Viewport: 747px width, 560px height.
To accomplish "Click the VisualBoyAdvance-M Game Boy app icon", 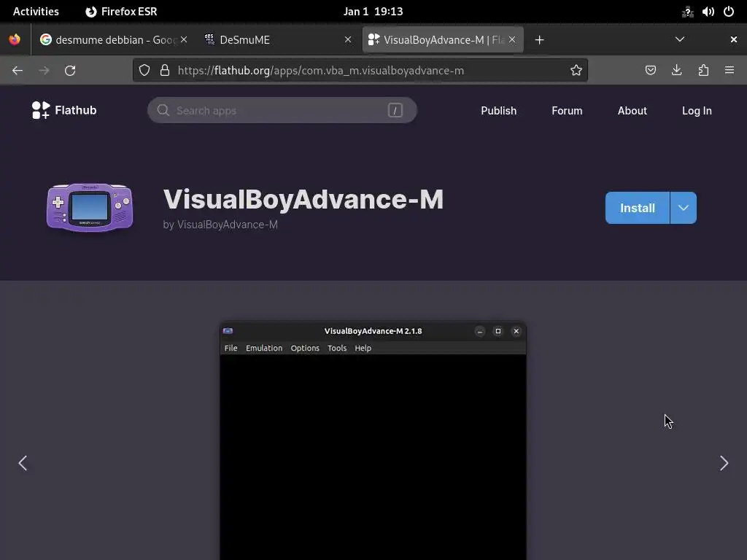I will coord(90,208).
